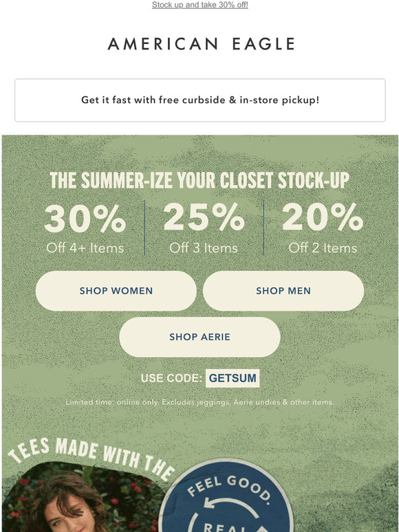The height and width of the screenshot is (532, 399).
Task: Click the curved 'Tees Made With The' text
Action: click(x=91, y=456)
